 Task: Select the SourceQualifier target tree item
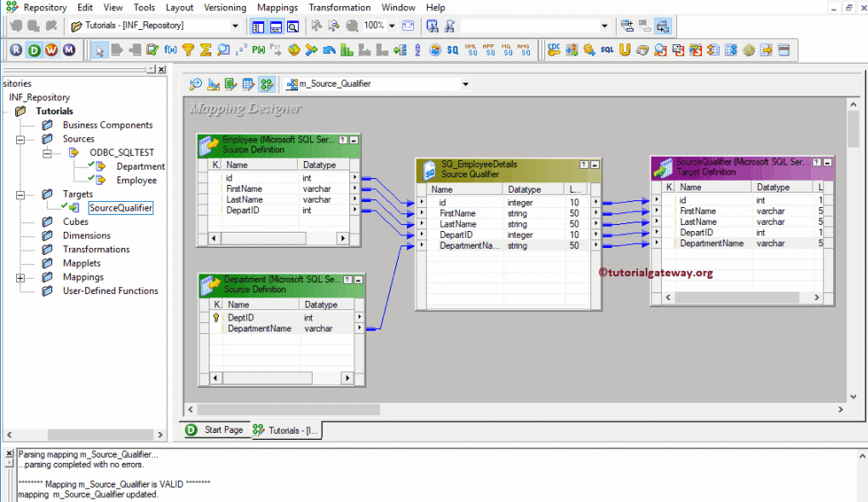click(x=121, y=208)
